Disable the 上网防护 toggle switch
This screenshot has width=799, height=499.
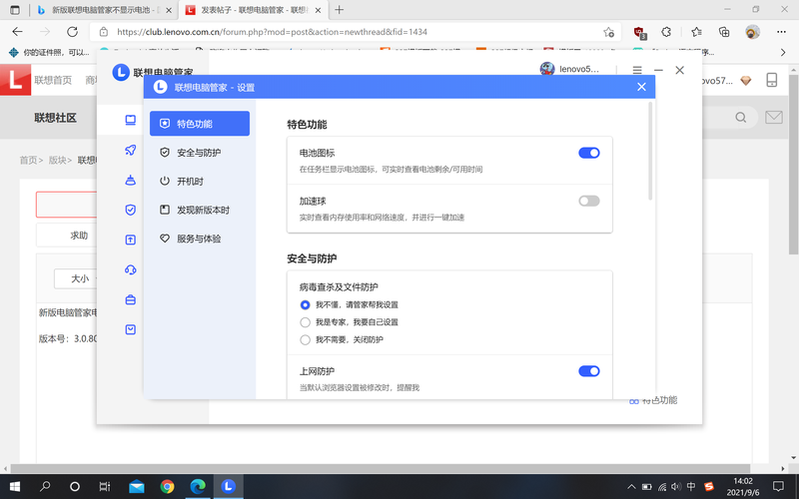[x=589, y=371]
